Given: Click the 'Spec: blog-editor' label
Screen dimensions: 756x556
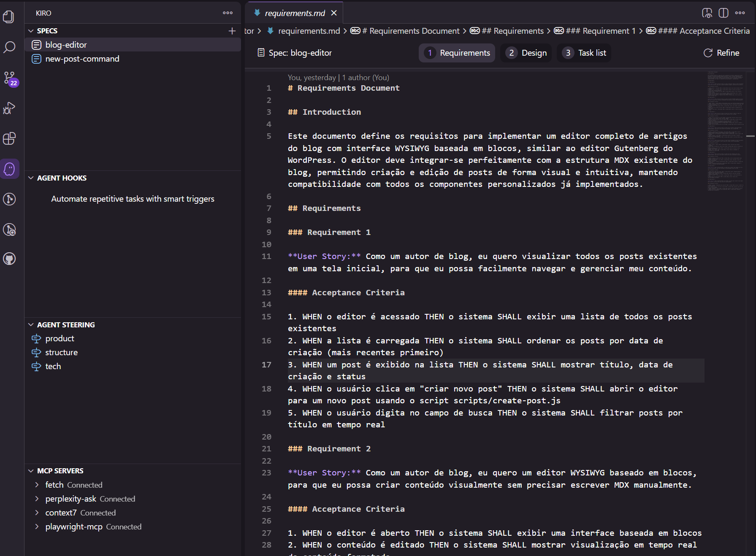Looking at the screenshot, I should click(300, 53).
